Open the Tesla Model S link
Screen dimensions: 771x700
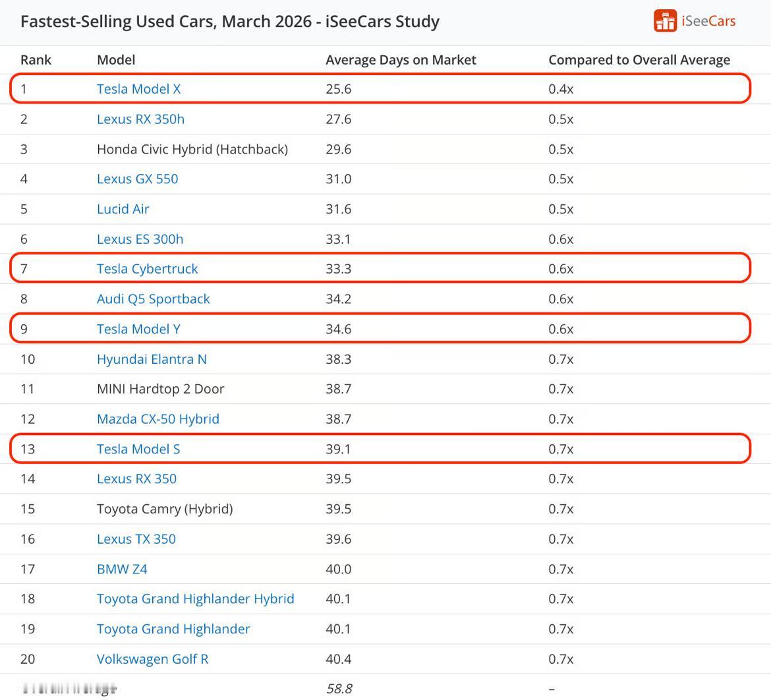pyautogui.click(x=138, y=449)
